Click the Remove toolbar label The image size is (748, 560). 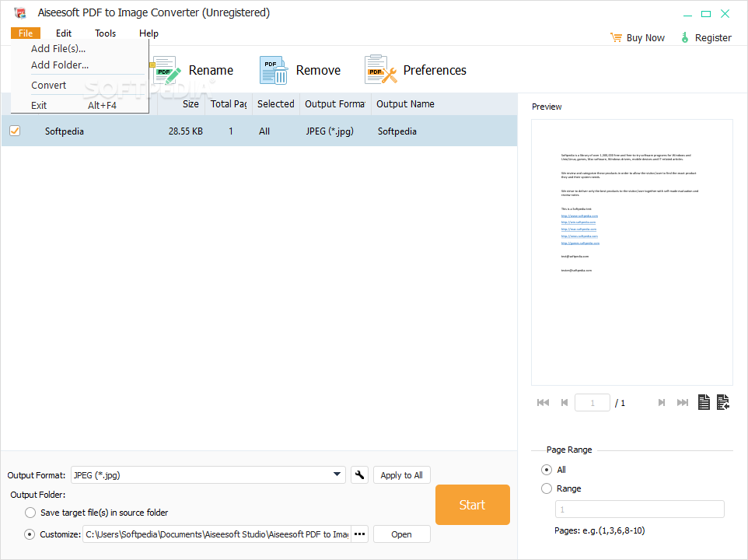pos(318,70)
